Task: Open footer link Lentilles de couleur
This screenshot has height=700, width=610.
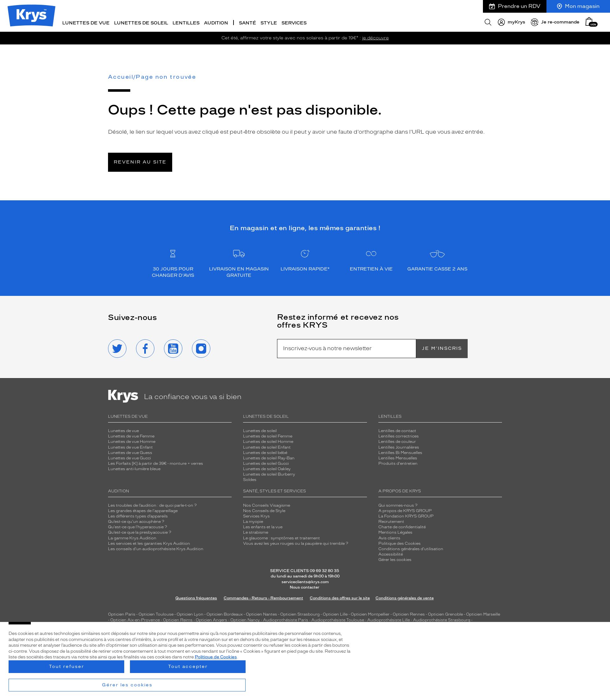Action: click(397, 442)
